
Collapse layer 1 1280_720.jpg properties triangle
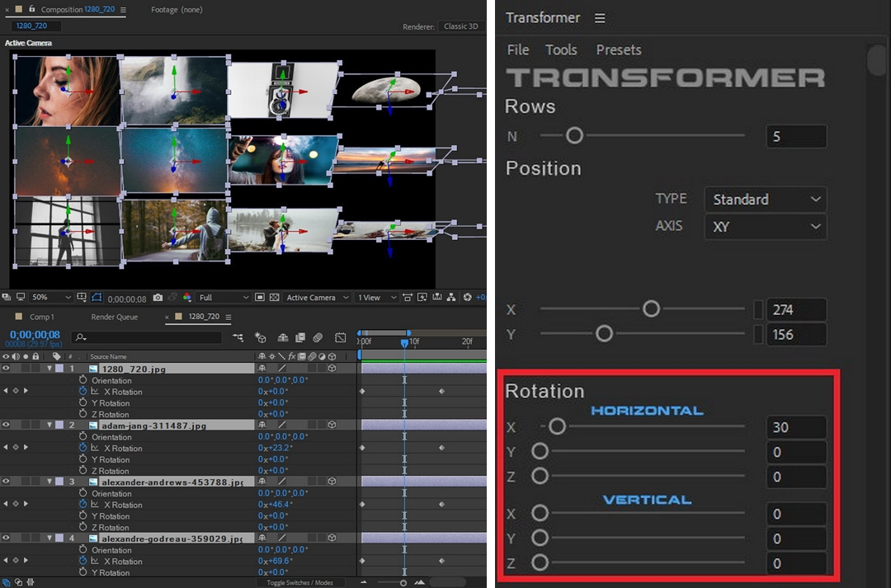pyautogui.click(x=50, y=369)
